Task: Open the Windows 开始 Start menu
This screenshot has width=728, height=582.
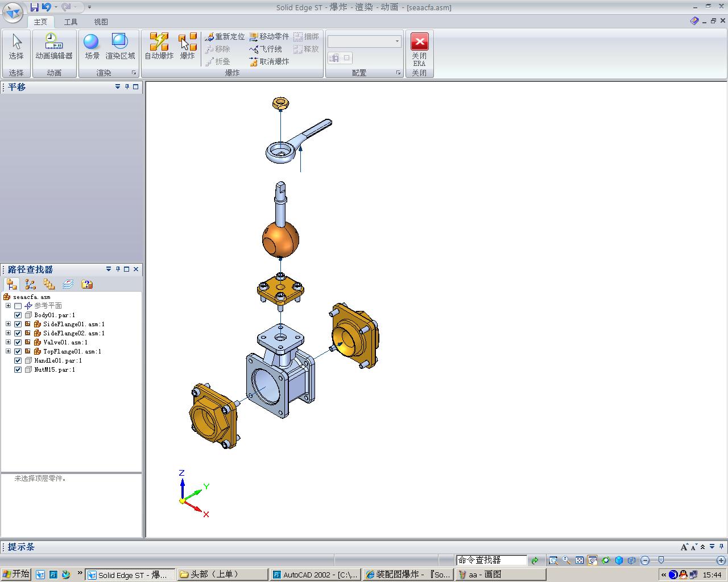Action: (16, 575)
